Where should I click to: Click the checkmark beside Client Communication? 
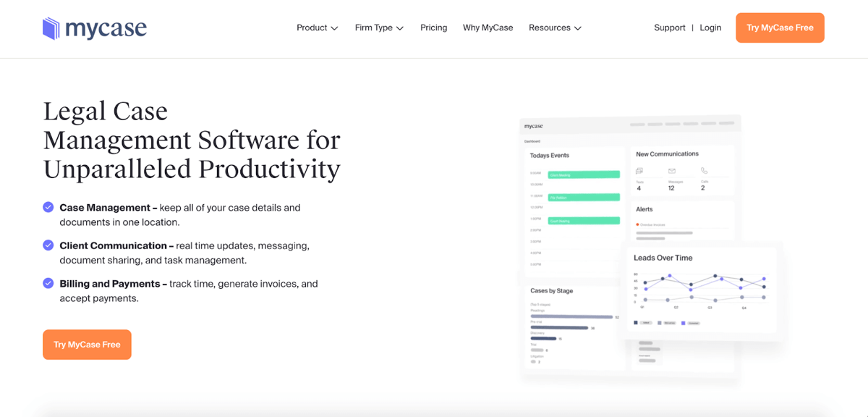(x=48, y=245)
